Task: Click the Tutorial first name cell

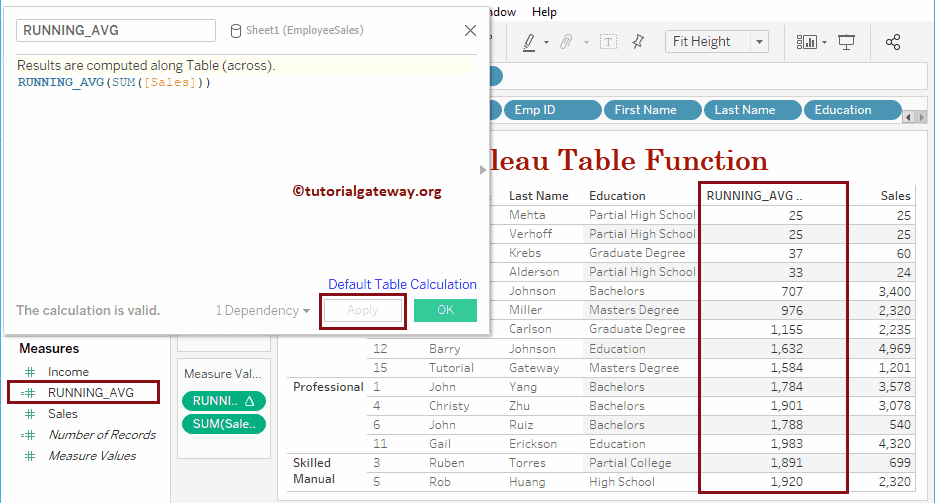Action: 451,368
